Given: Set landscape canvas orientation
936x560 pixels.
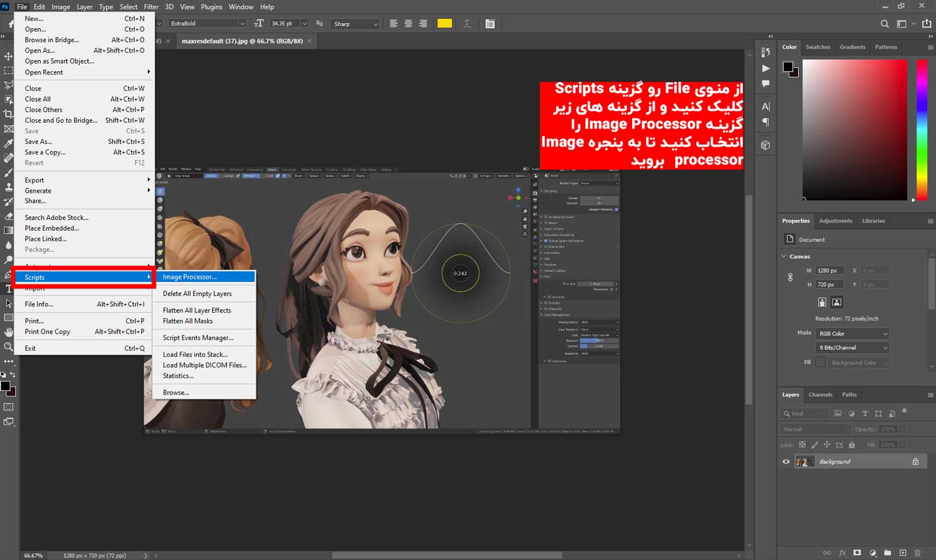Looking at the screenshot, I should [x=837, y=302].
